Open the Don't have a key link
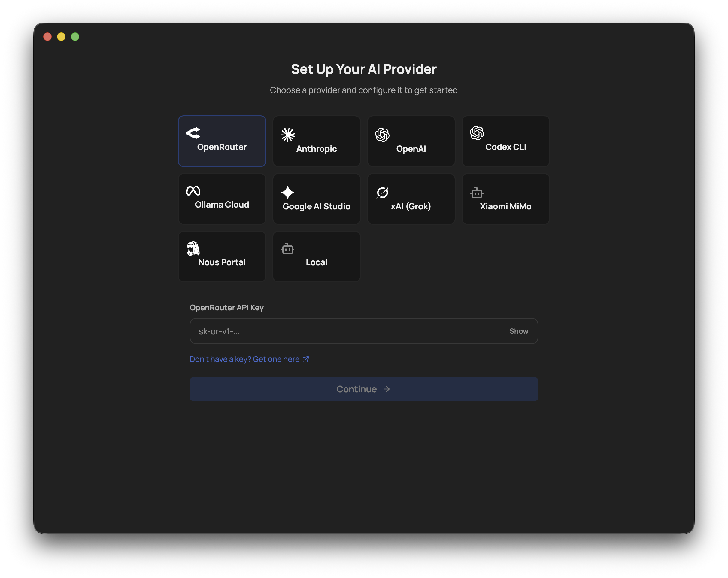Viewport: 728px width, 578px height. 249,359
